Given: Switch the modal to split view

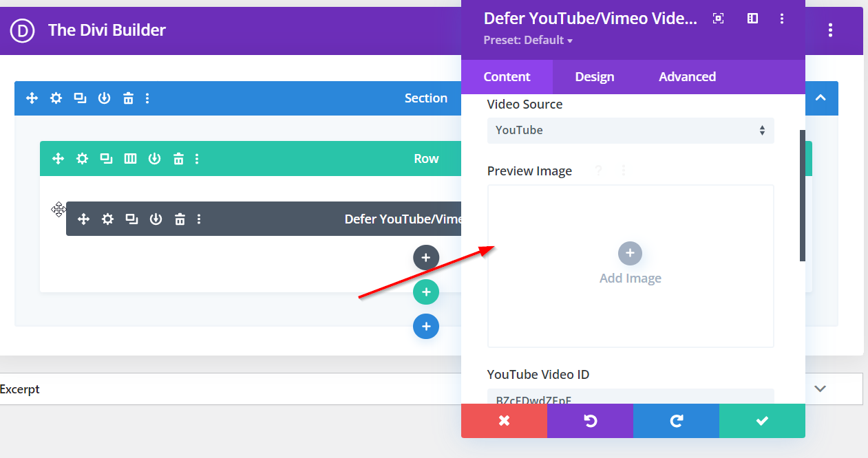Looking at the screenshot, I should [752, 19].
